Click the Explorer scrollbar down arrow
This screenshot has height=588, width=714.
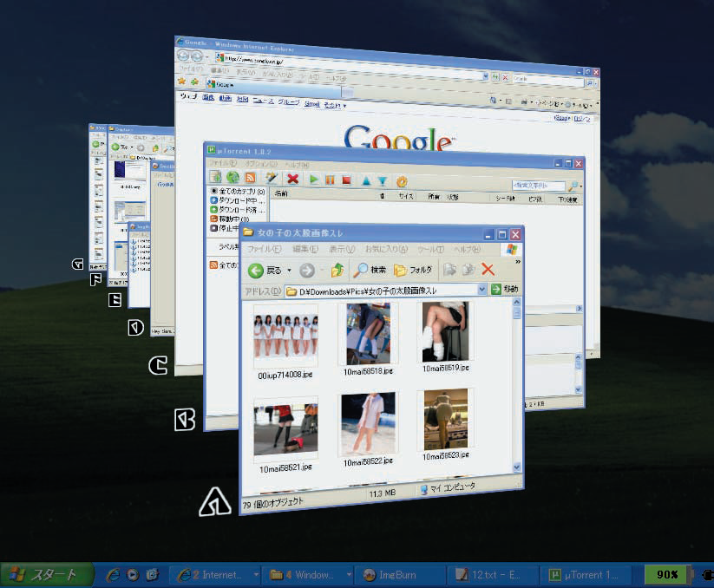tap(517, 467)
